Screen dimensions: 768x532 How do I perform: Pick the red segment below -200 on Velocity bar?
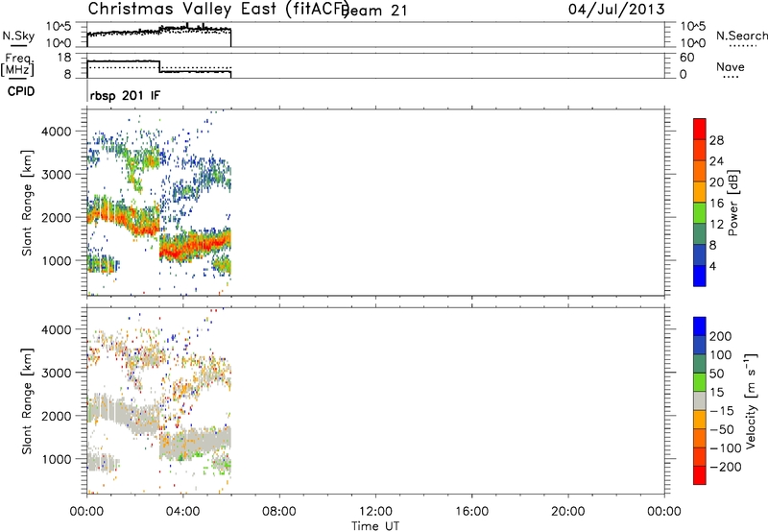700,475
